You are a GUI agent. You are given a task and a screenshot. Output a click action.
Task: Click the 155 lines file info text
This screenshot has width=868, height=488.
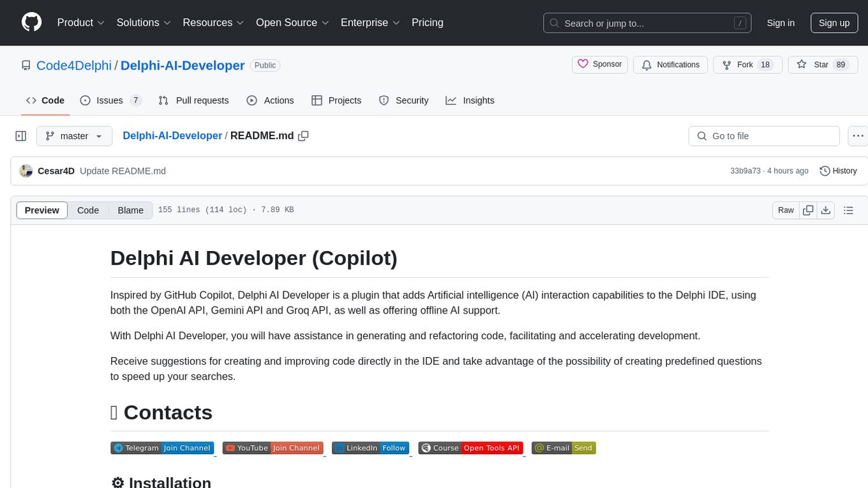coord(226,210)
